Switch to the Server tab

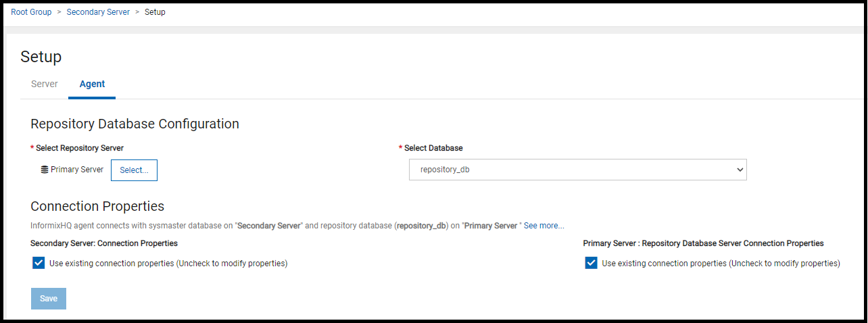coord(45,84)
